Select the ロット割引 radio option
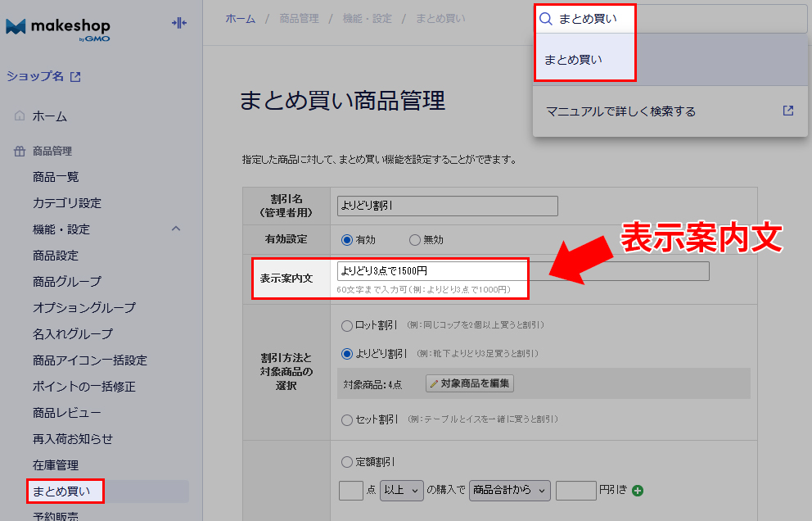This screenshot has width=812, height=521. click(x=346, y=325)
